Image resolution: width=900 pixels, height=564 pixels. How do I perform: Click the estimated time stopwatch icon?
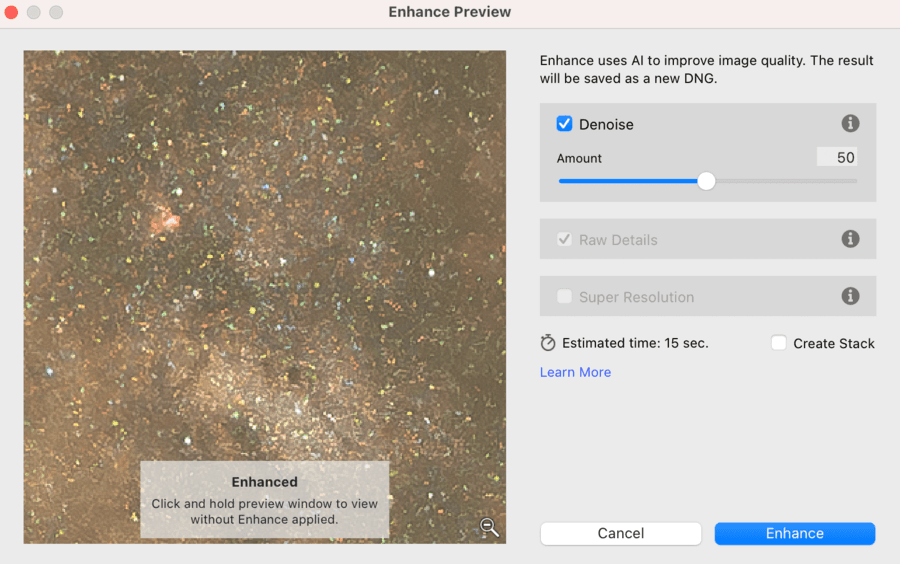pyautogui.click(x=548, y=343)
